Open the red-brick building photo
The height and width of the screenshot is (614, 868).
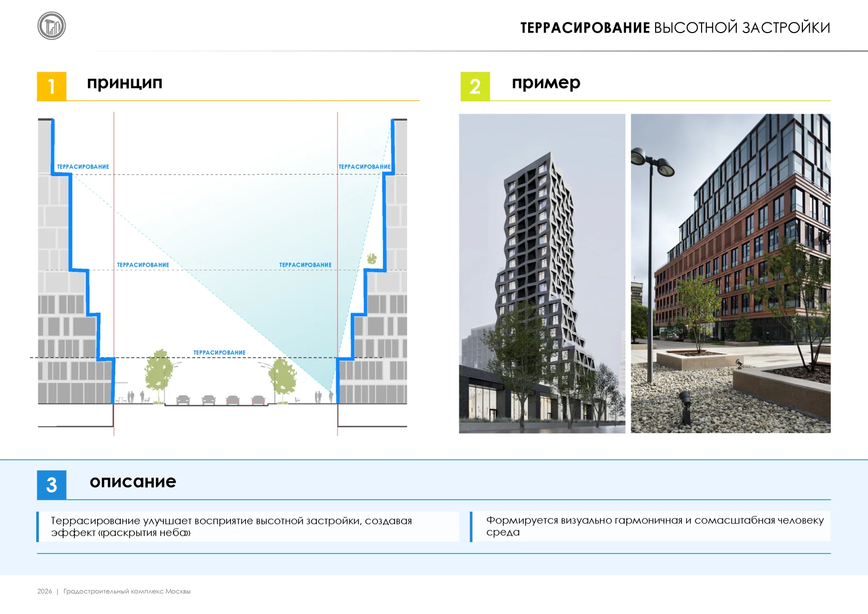[x=731, y=273]
